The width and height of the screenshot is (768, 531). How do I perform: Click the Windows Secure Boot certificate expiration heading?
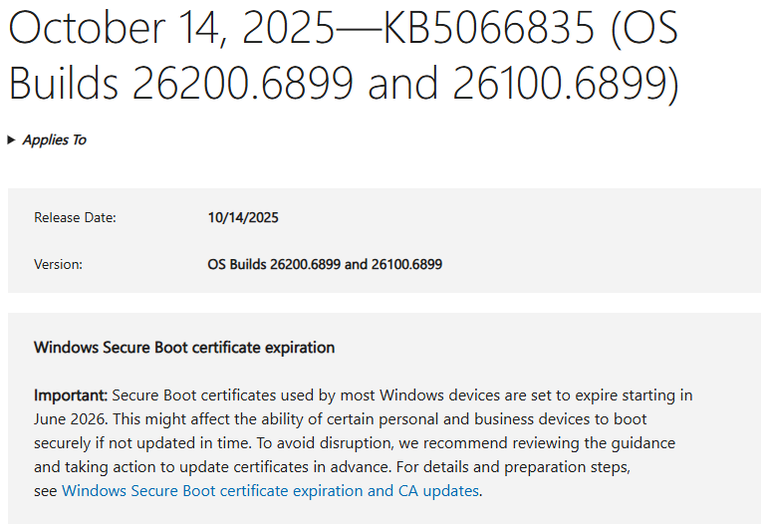coord(184,348)
